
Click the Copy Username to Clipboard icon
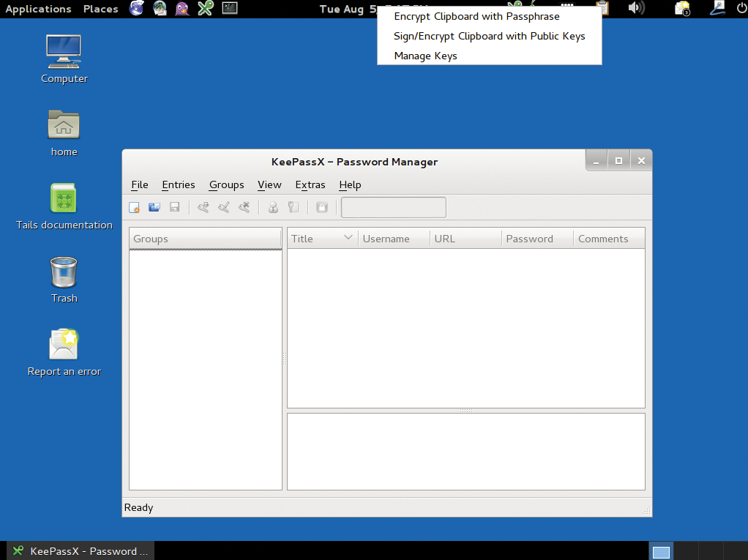click(x=273, y=208)
